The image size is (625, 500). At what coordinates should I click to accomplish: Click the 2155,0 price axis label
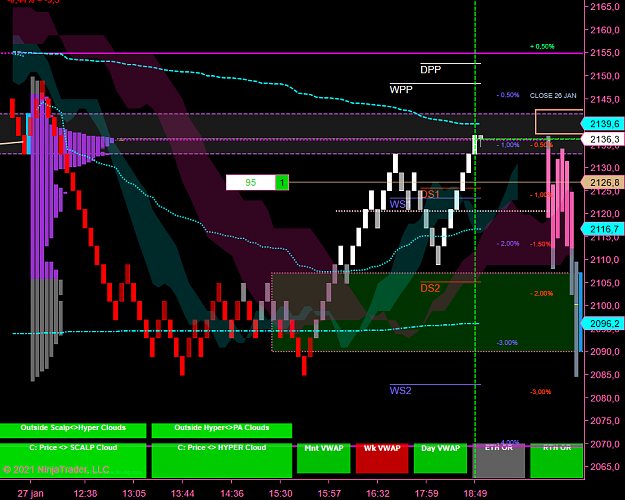[x=605, y=53]
